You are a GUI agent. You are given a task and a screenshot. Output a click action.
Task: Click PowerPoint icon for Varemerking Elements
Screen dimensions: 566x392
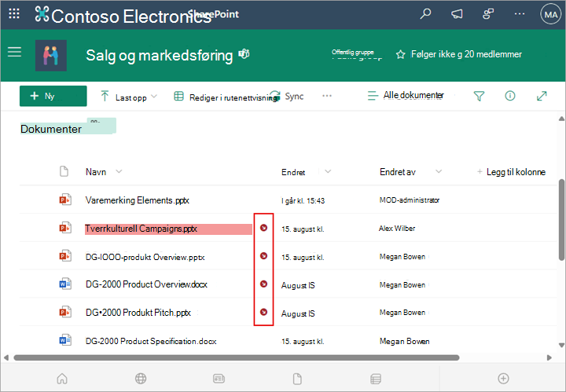(x=65, y=200)
